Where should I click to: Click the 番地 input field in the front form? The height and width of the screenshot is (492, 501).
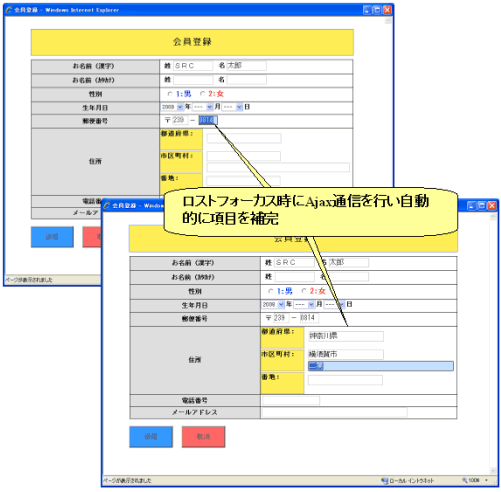pyautogui.click(x=345, y=380)
